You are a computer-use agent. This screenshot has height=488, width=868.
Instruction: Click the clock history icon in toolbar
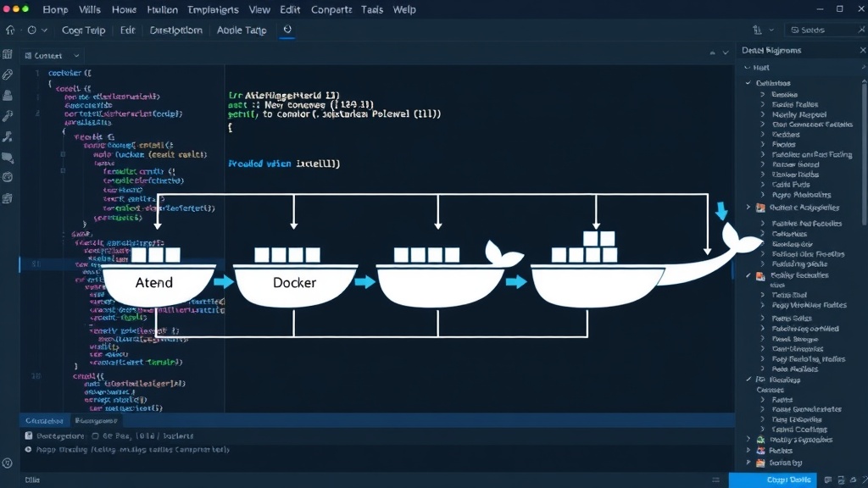pyautogui.click(x=32, y=30)
